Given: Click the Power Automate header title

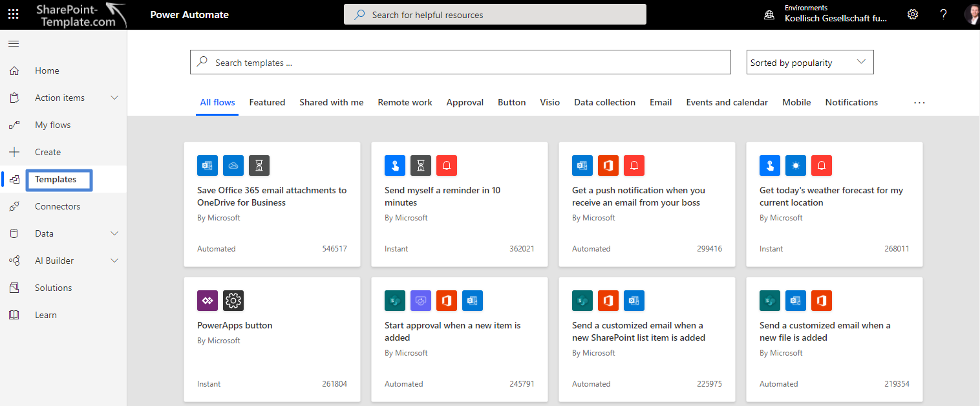Looking at the screenshot, I should (x=189, y=14).
